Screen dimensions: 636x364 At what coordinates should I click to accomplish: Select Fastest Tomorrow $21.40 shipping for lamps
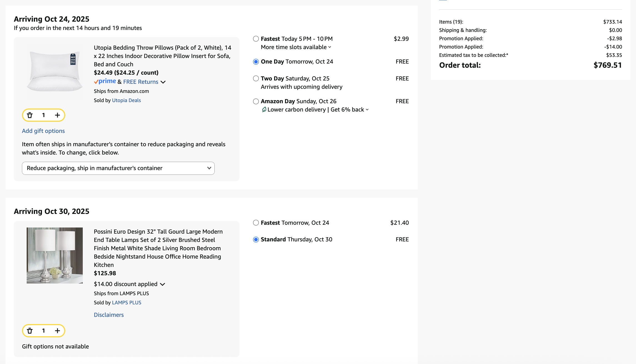(x=256, y=223)
